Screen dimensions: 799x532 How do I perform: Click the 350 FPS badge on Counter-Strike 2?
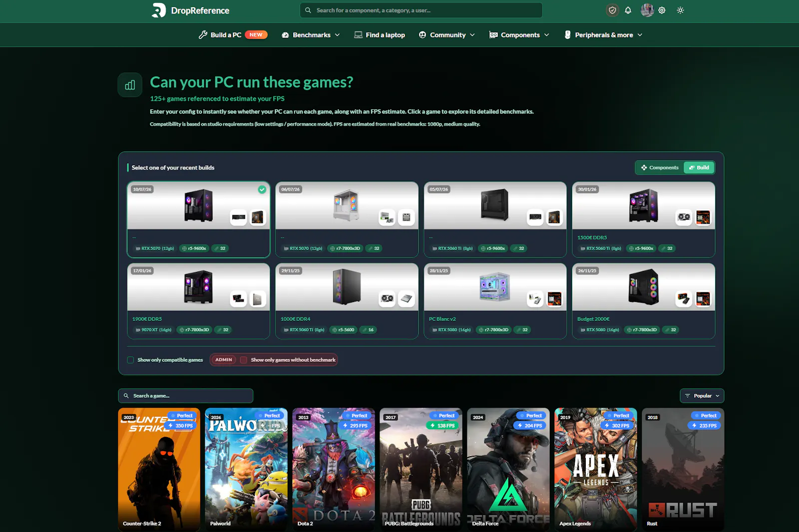180,426
